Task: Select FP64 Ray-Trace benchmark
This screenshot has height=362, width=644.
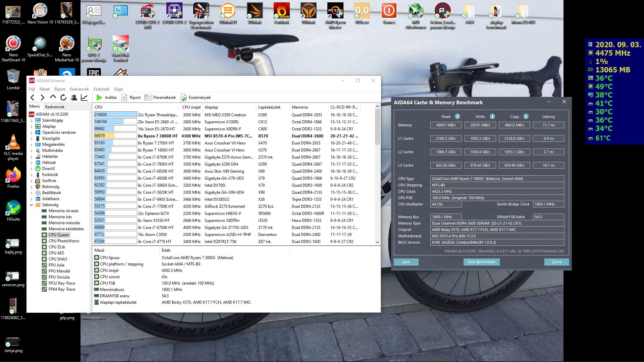Action: click(x=62, y=289)
